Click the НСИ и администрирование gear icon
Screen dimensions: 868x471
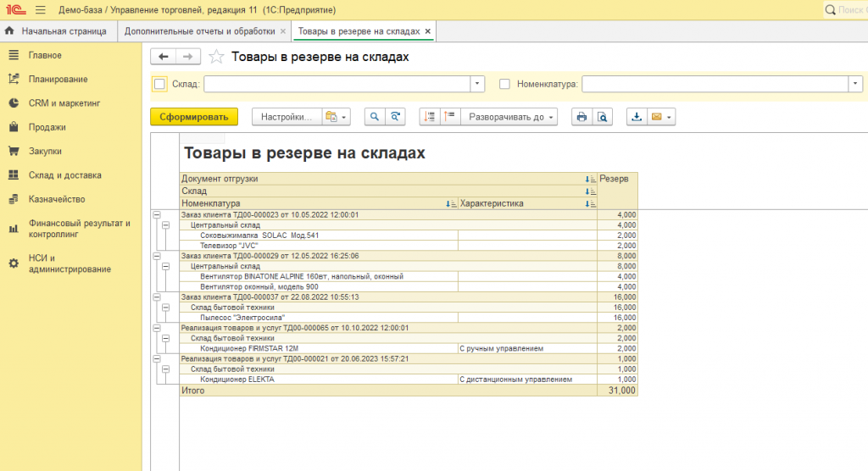[x=14, y=263]
